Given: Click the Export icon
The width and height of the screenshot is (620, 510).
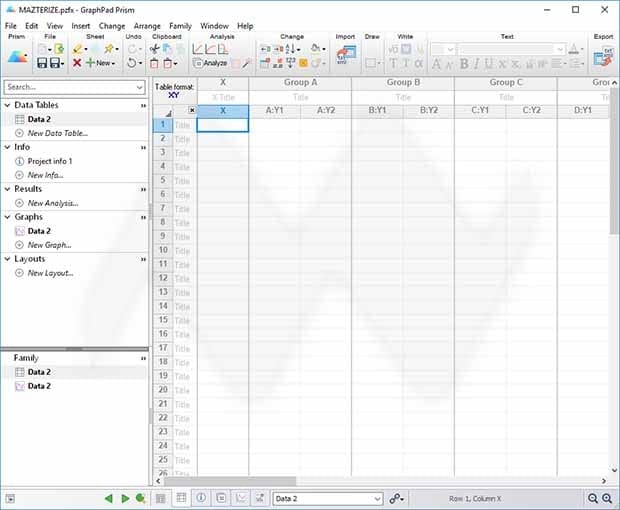Looking at the screenshot, I should 603,56.
